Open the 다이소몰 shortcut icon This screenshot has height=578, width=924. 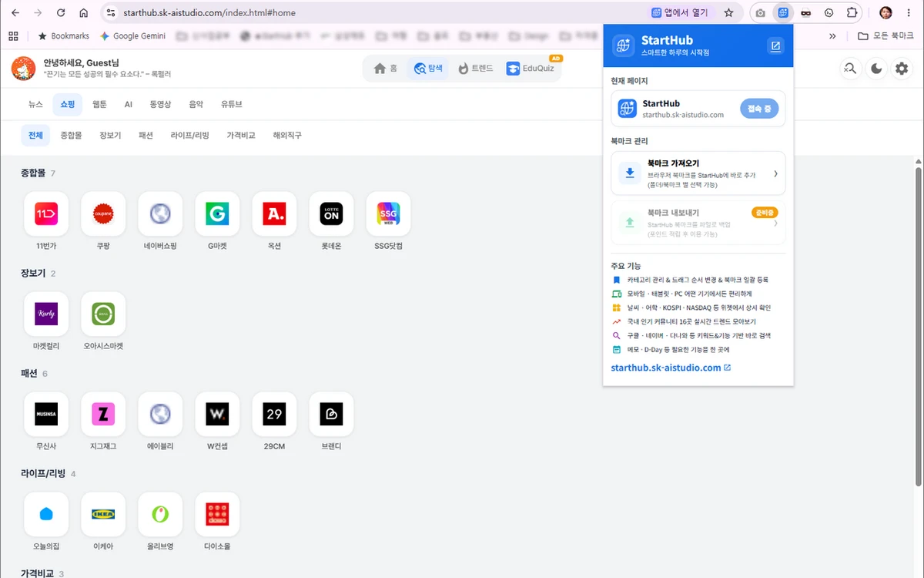pyautogui.click(x=217, y=514)
